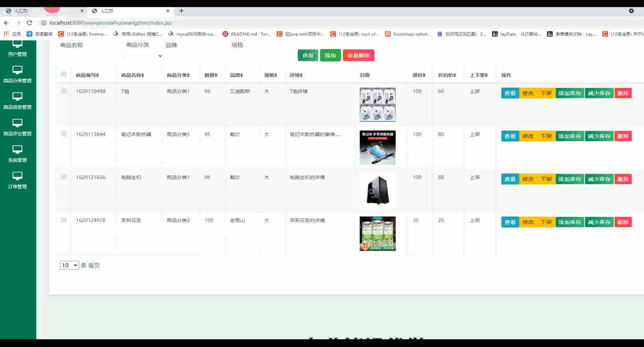Check the row checkbox for T恤
This screenshot has height=347, width=644.
64,91
